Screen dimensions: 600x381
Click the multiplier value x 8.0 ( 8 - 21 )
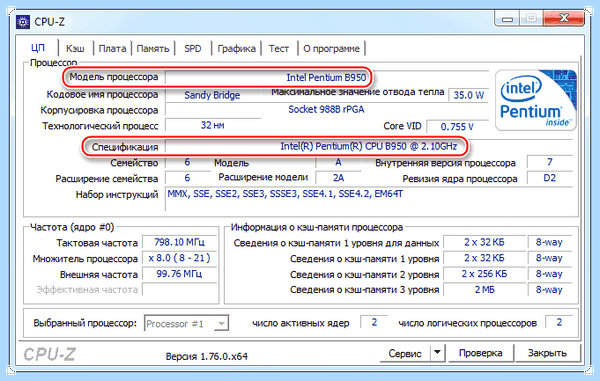179,258
